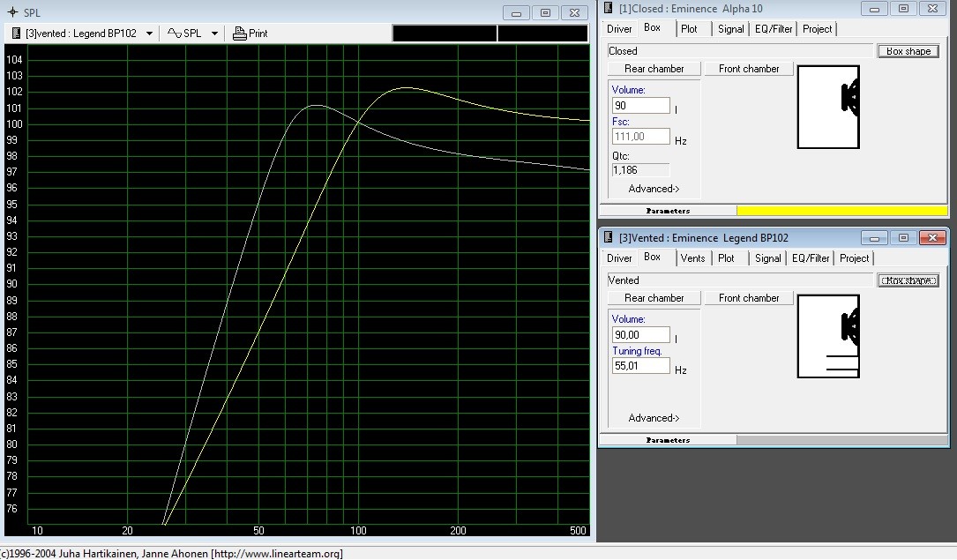Click Box shape button in Vented window
The image size is (957, 560).
[x=908, y=280]
